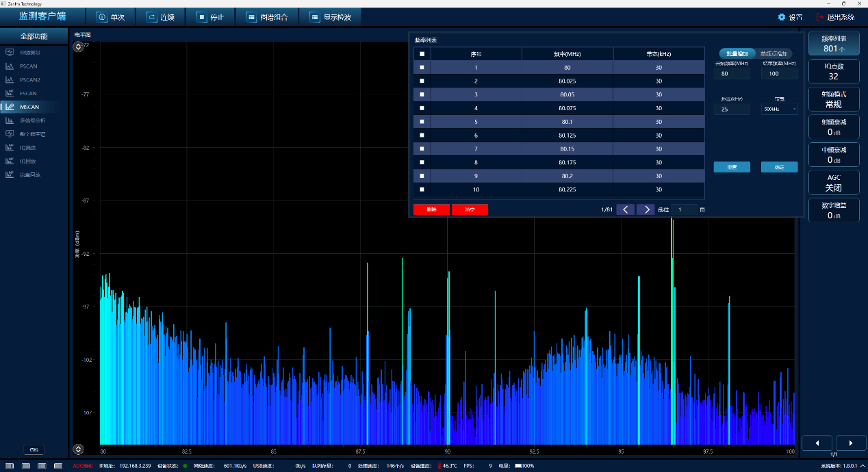Select PSCAN in the function list
868x472 pixels.
click(29, 66)
